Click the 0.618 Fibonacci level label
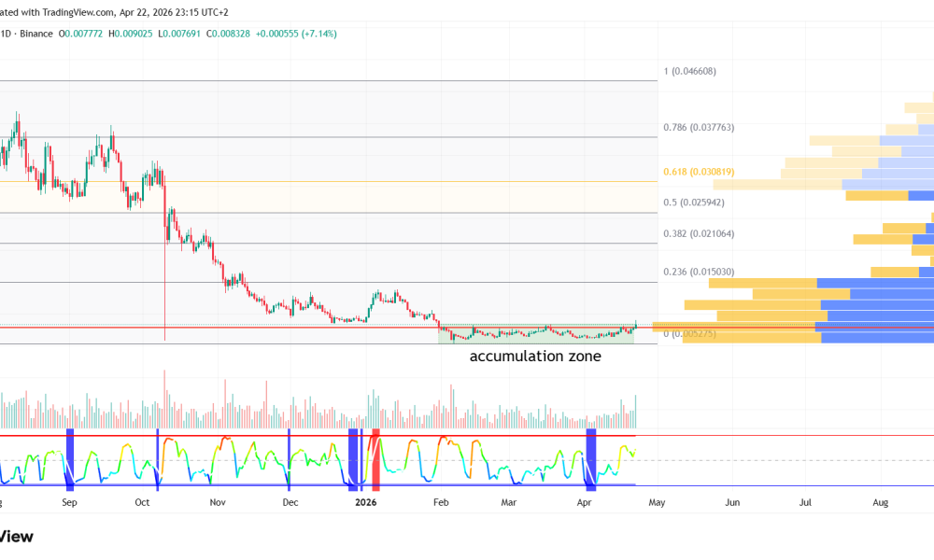Screen dimensions: 934x560 699,172
